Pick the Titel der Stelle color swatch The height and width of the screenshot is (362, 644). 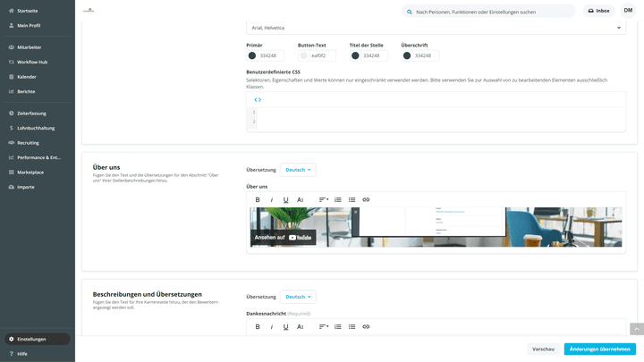(x=355, y=55)
